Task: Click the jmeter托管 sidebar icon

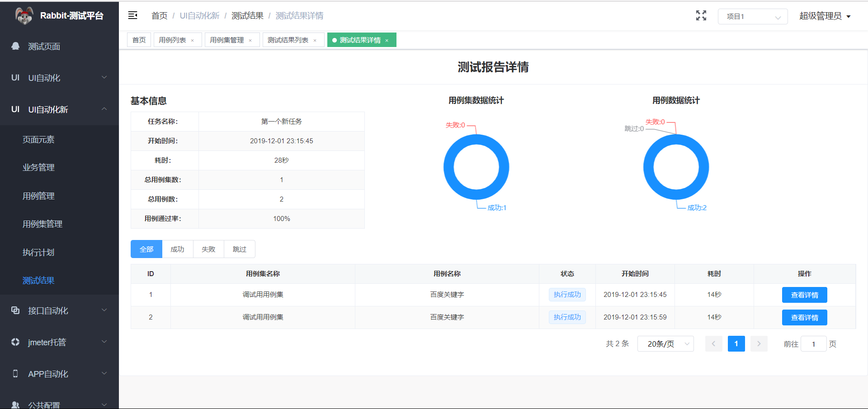Action: coord(15,342)
